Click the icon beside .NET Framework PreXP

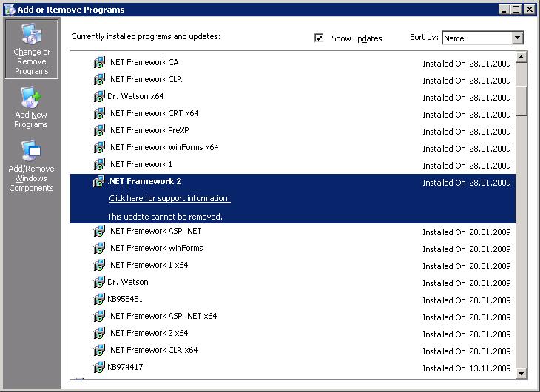pyautogui.click(x=99, y=130)
